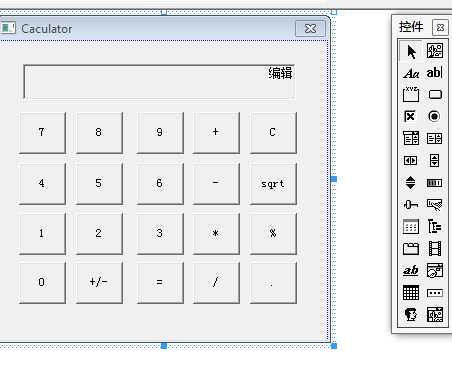Click the Caculator dialog's title bar icon
The height and width of the screenshot is (367, 452).
[x=8, y=28]
